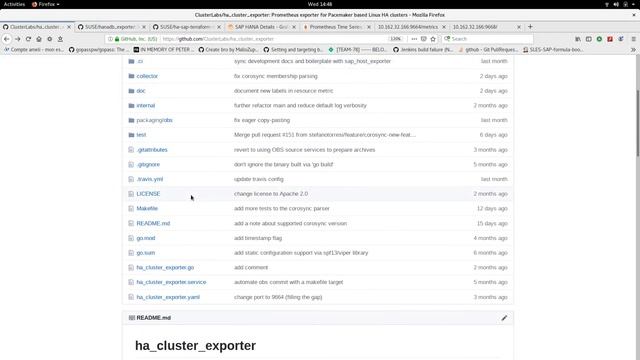Go forward with the browser forward arrow
This screenshot has width=640, height=360.
pos(18,39)
